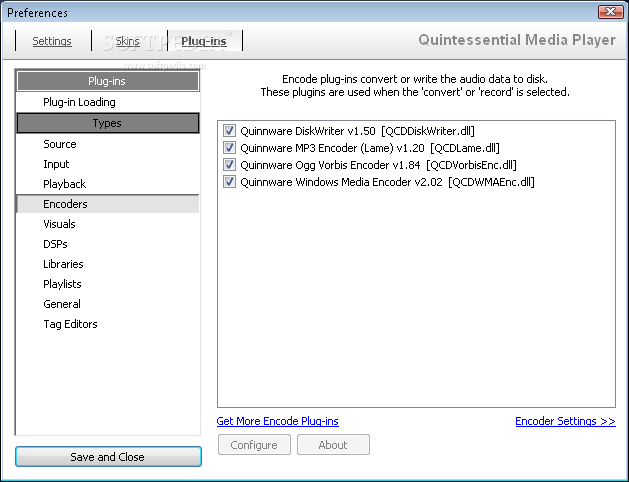Click Save and Close button
This screenshot has width=629, height=482.
(x=108, y=457)
